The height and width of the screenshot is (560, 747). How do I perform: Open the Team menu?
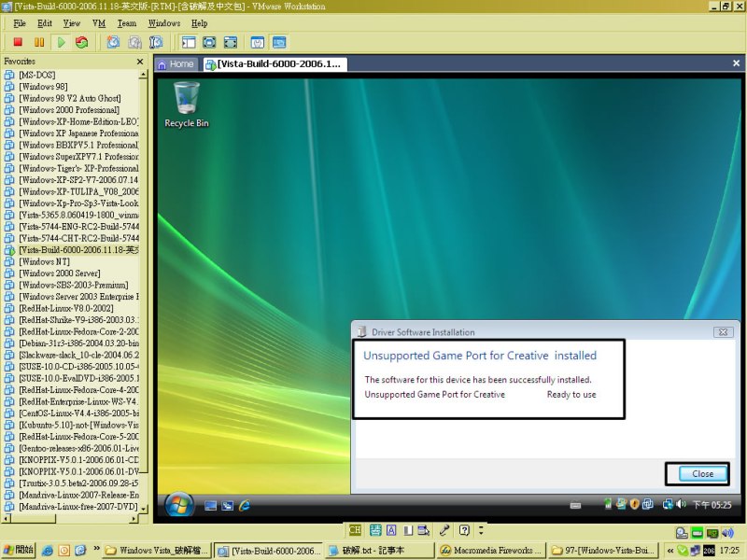(x=127, y=23)
